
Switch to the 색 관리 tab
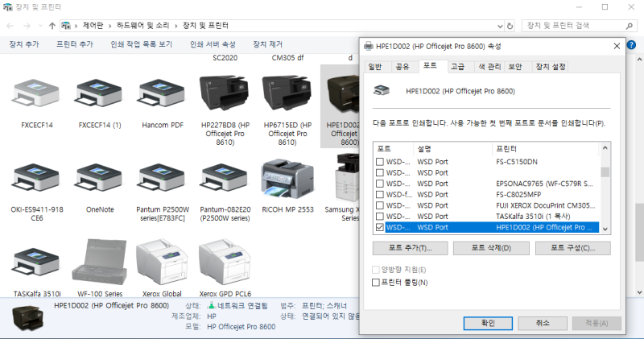click(489, 67)
